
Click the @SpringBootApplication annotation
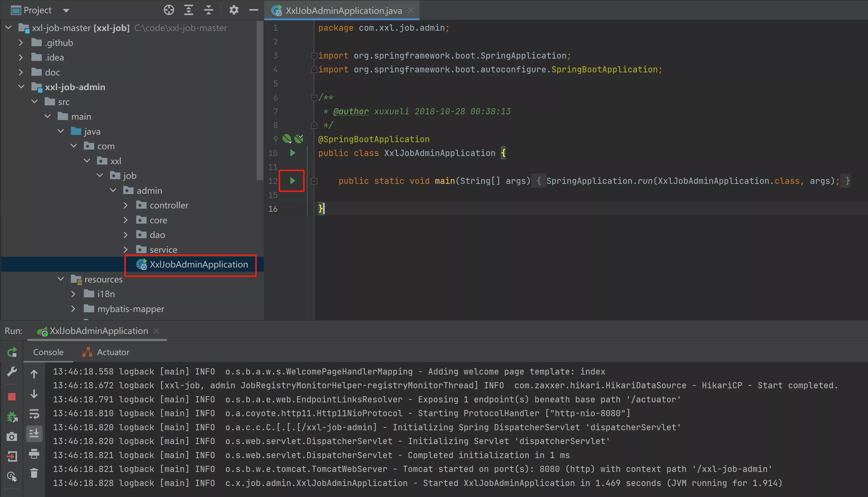(374, 139)
